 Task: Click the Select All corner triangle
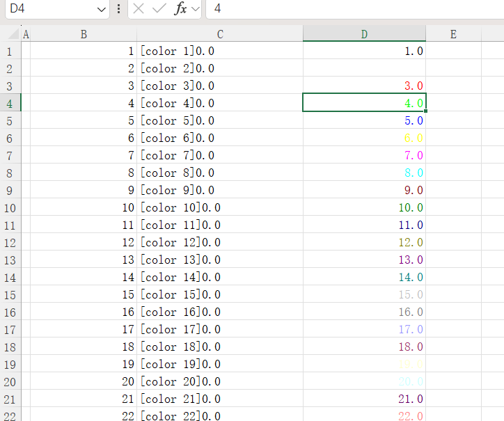click(x=13, y=34)
